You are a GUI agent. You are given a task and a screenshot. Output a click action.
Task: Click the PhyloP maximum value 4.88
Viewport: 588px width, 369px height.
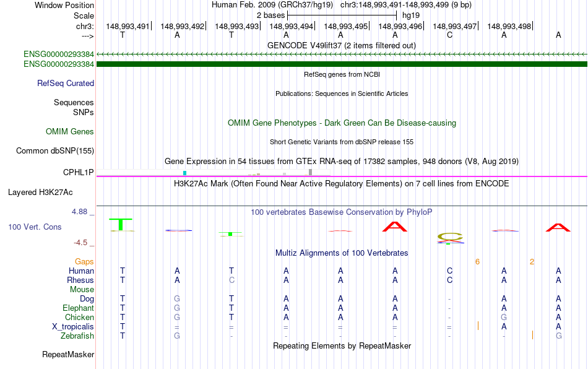[x=79, y=212]
